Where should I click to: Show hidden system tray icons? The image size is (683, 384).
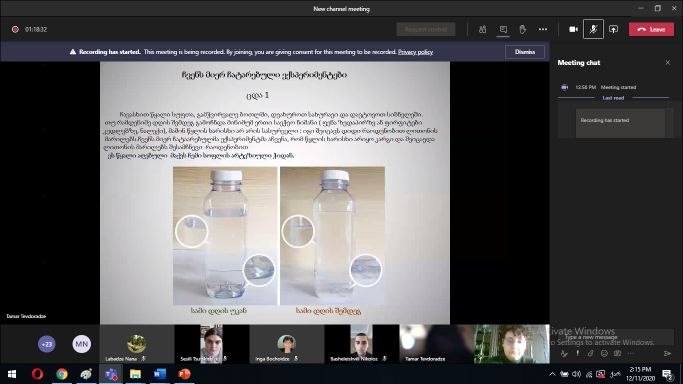point(552,374)
